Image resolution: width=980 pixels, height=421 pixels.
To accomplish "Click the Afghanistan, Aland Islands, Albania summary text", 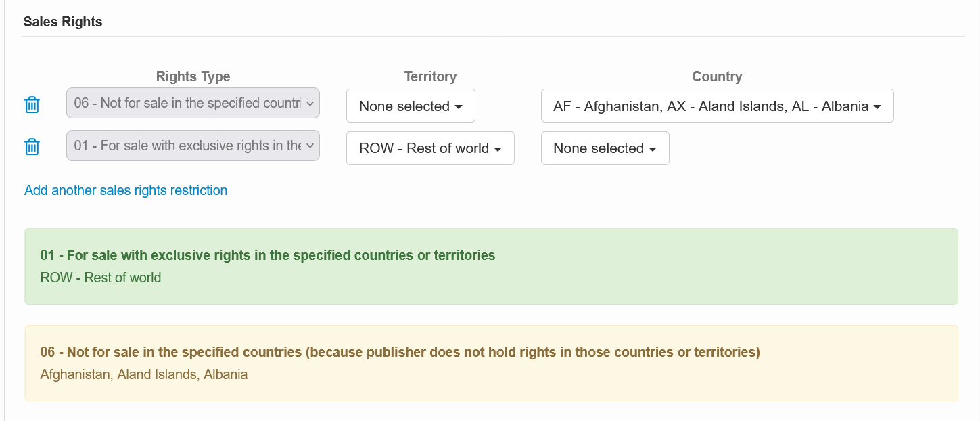I will 144,374.
